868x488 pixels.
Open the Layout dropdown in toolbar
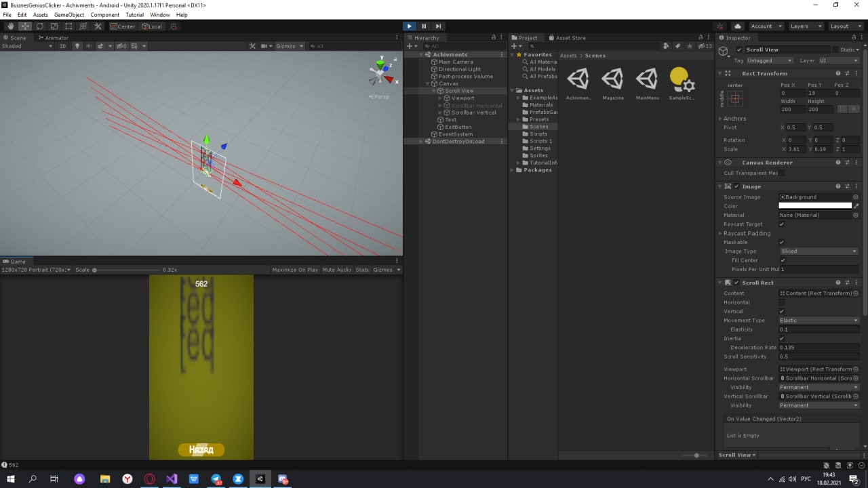[845, 26]
